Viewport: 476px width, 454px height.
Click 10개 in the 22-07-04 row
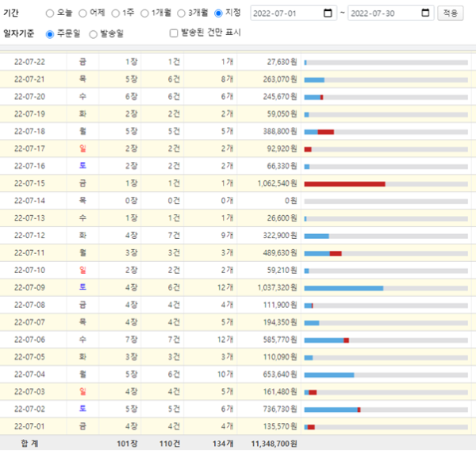click(225, 374)
